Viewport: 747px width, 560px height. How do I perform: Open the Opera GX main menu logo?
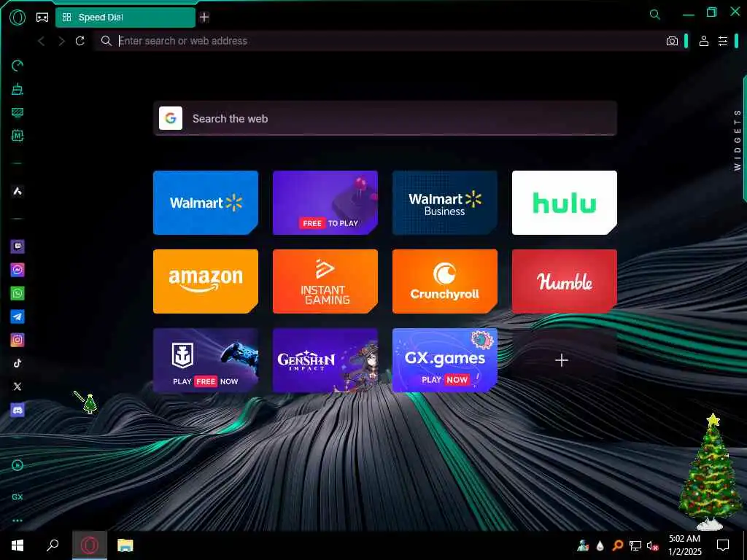pyautogui.click(x=18, y=17)
